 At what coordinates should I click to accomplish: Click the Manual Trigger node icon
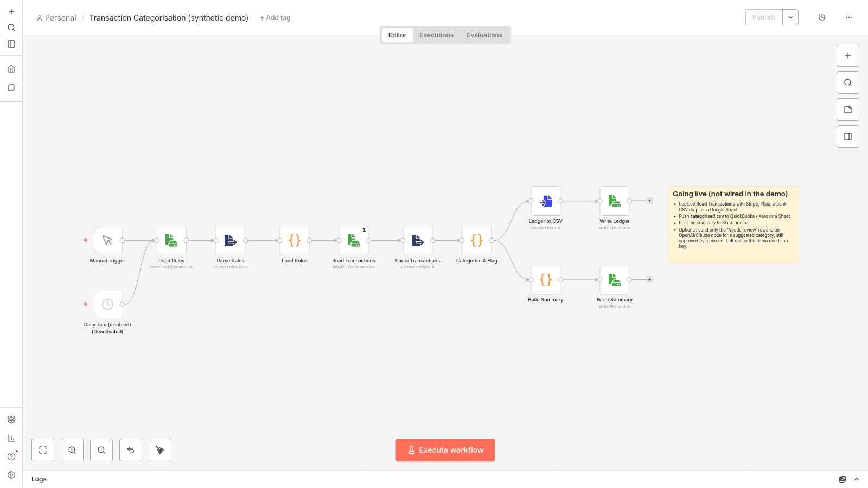click(x=107, y=240)
